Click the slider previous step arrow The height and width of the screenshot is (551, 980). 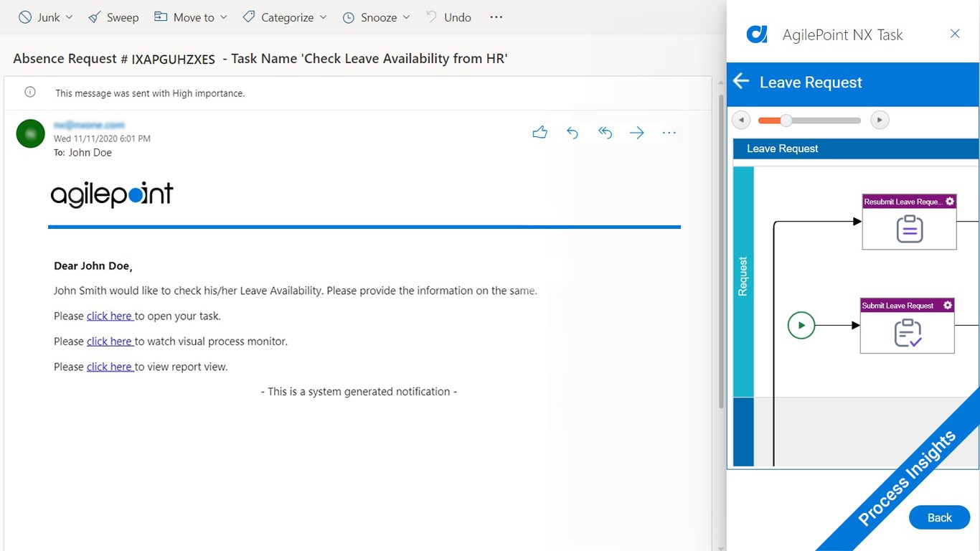(741, 120)
